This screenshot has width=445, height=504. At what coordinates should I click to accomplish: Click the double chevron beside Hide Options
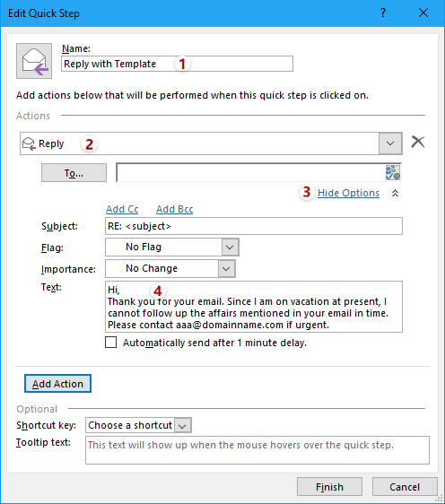395,193
